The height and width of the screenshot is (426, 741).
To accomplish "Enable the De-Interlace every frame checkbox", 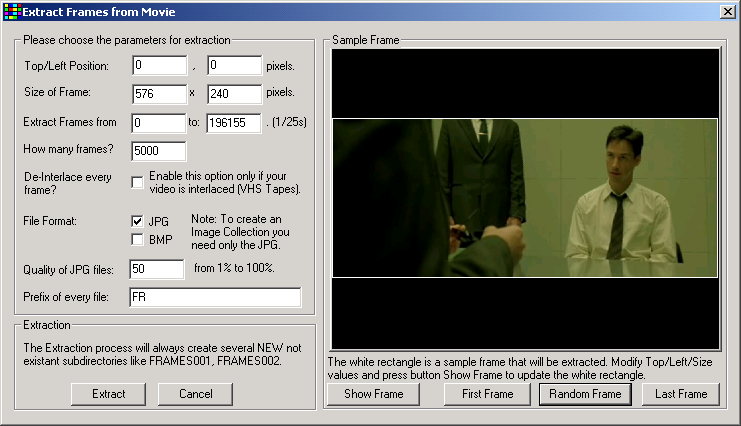I will (x=137, y=183).
